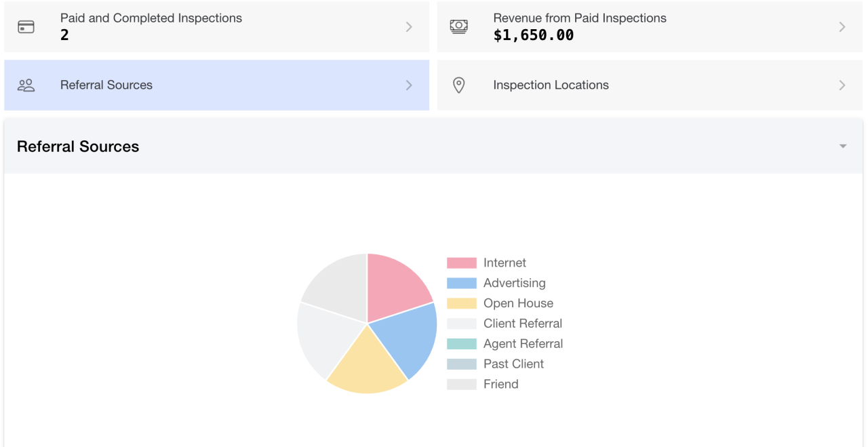Click the banknote icon on Revenue card

click(459, 26)
